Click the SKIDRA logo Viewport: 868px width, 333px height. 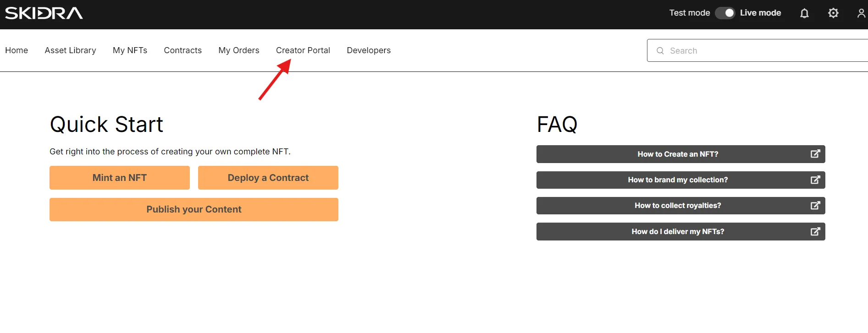coord(44,13)
